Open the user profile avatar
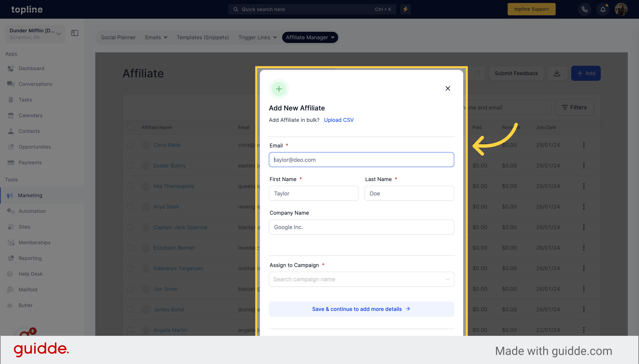This screenshot has height=364, width=639. (x=621, y=9)
